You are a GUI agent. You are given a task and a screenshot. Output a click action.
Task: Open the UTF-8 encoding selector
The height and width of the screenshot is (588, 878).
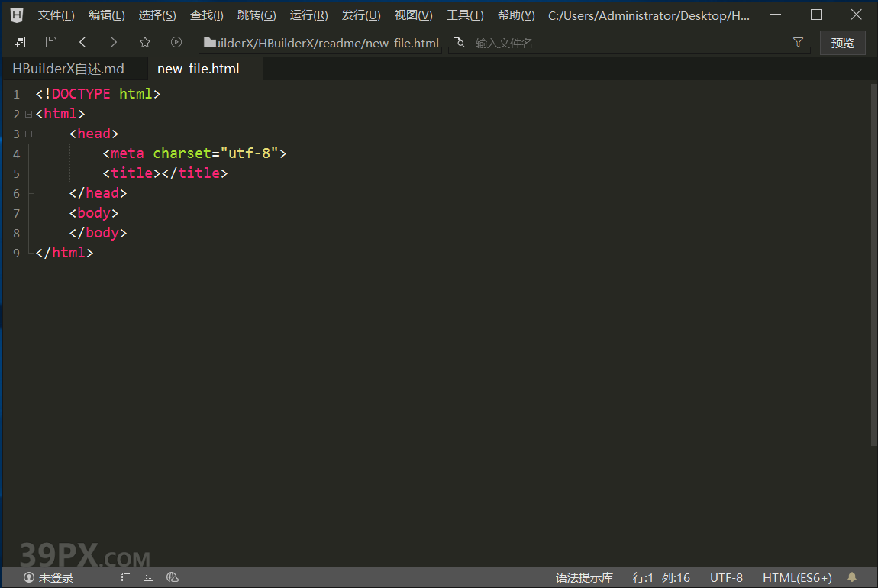pyautogui.click(x=726, y=578)
